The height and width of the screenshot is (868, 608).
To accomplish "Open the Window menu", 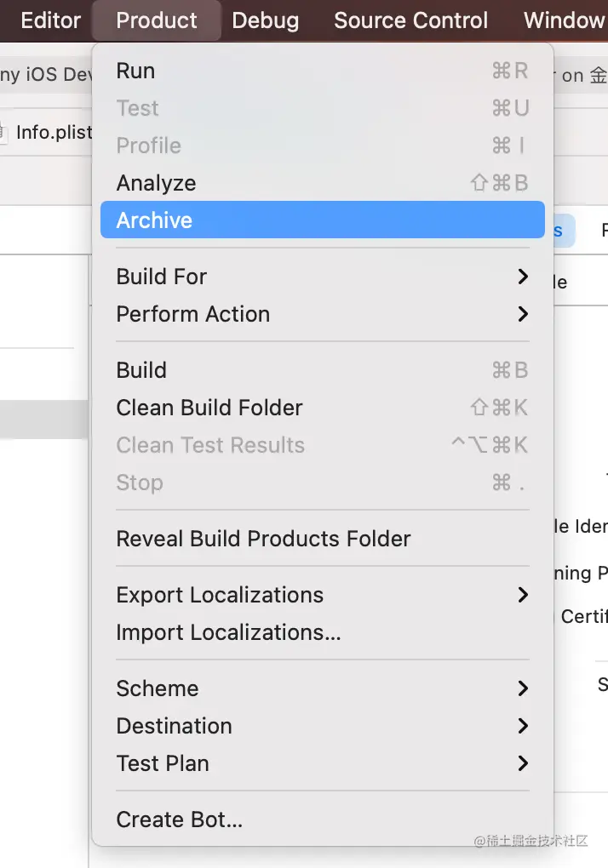I will click(565, 20).
